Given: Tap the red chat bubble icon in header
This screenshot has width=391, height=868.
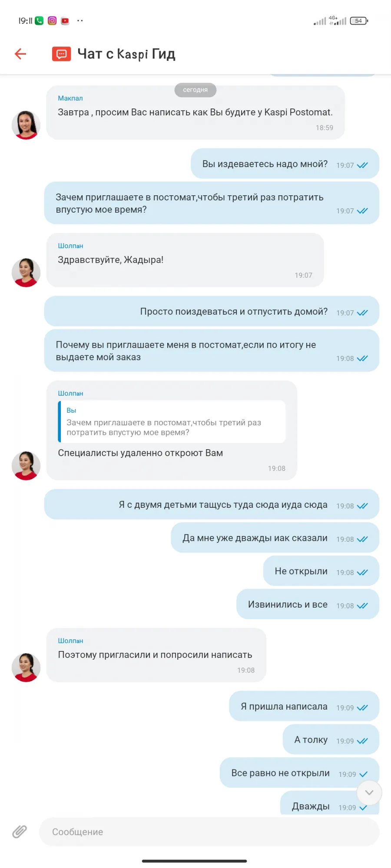Looking at the screenshot, I should click(x=61, y=54).
